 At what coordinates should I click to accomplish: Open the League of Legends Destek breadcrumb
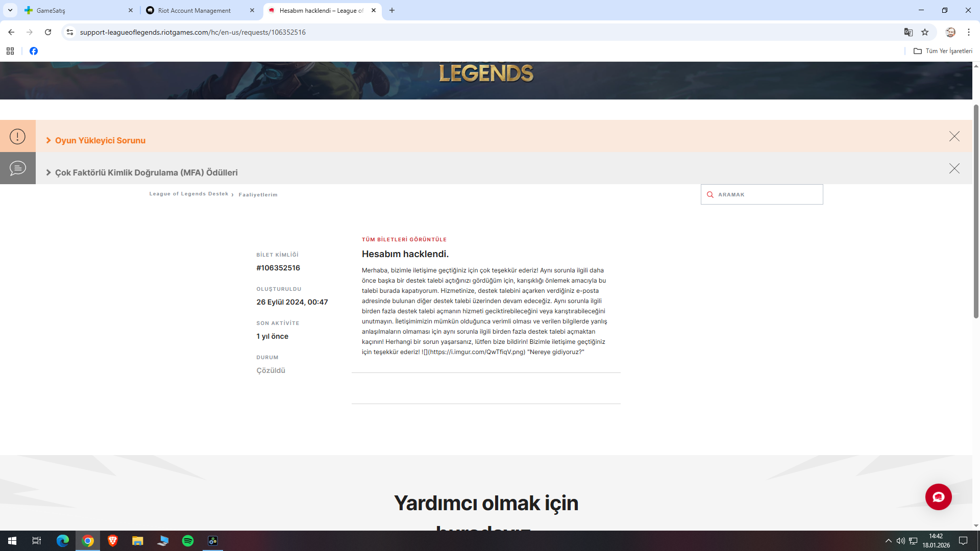click(x=189, y=194)
